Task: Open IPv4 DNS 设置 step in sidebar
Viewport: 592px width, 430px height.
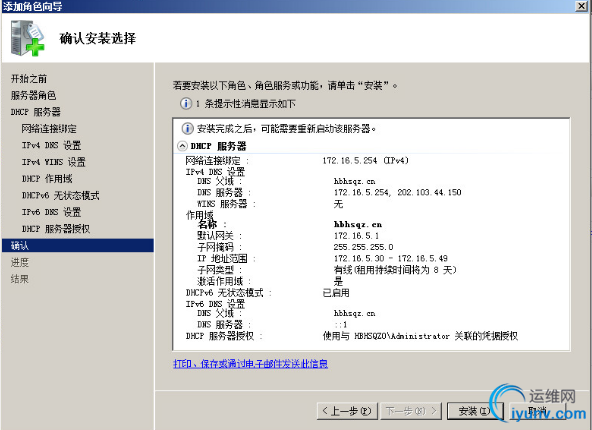Action: tap(51, 145)
